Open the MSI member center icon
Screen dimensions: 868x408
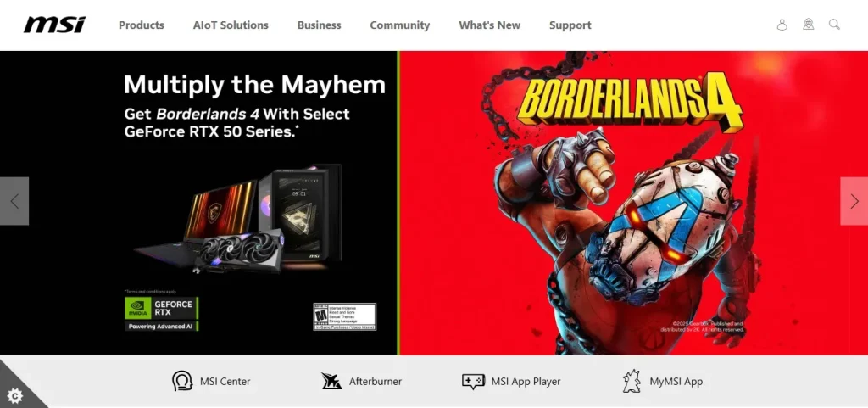[x=808, y=25]
